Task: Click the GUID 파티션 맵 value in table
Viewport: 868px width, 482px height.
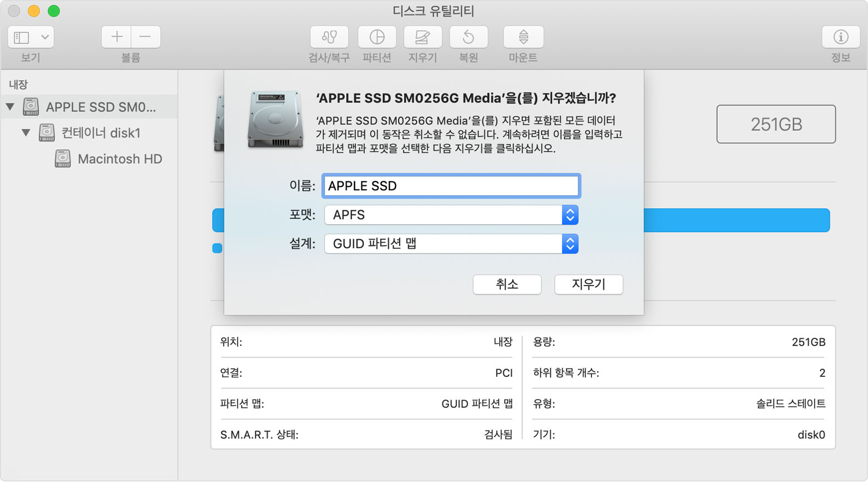Action: click(x=477, y=404)
